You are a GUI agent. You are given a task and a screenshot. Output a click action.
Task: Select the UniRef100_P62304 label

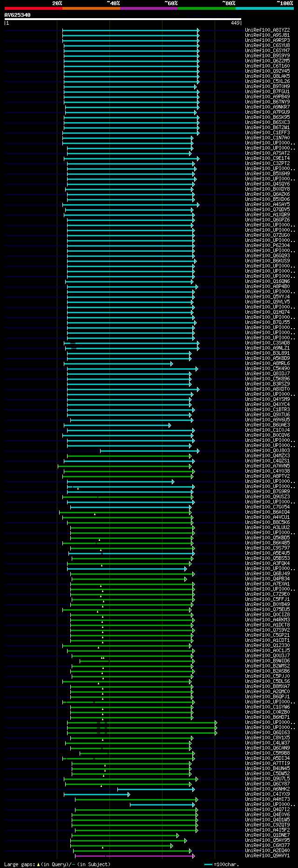(x=267, y=245)
